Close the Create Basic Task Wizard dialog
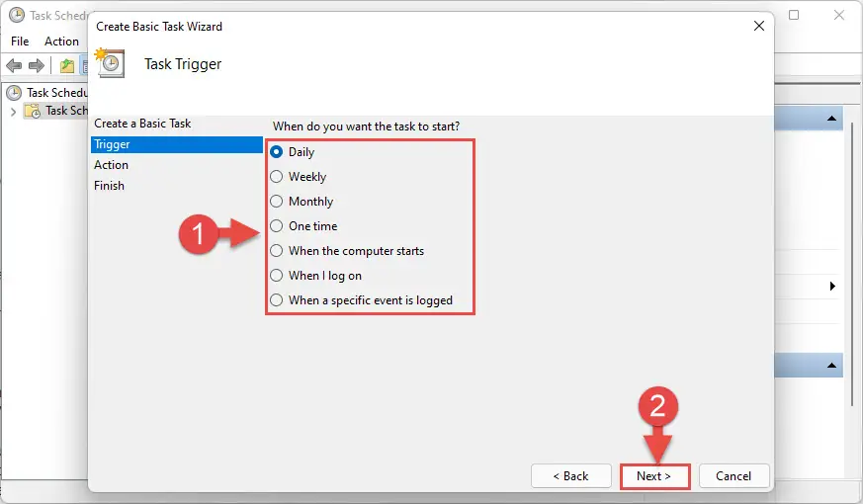The height and width of the screenshot is (504, 863). (759, 26)
